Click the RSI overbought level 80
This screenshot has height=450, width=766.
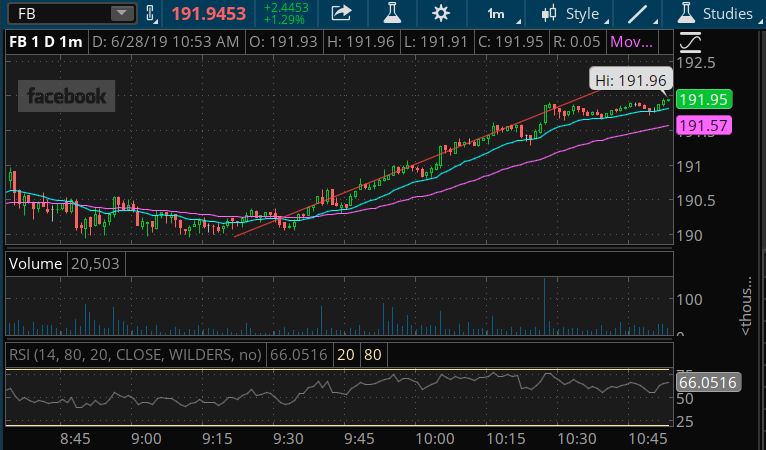pyautogui.click(x=372, y=354)
